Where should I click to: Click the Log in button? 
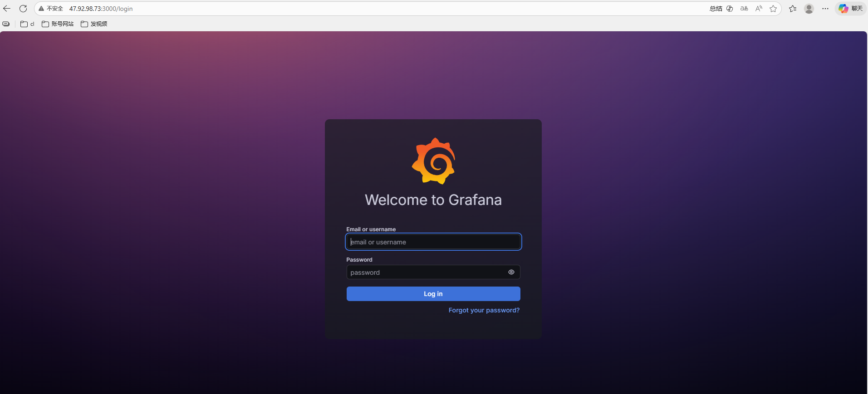click(433, 294)
